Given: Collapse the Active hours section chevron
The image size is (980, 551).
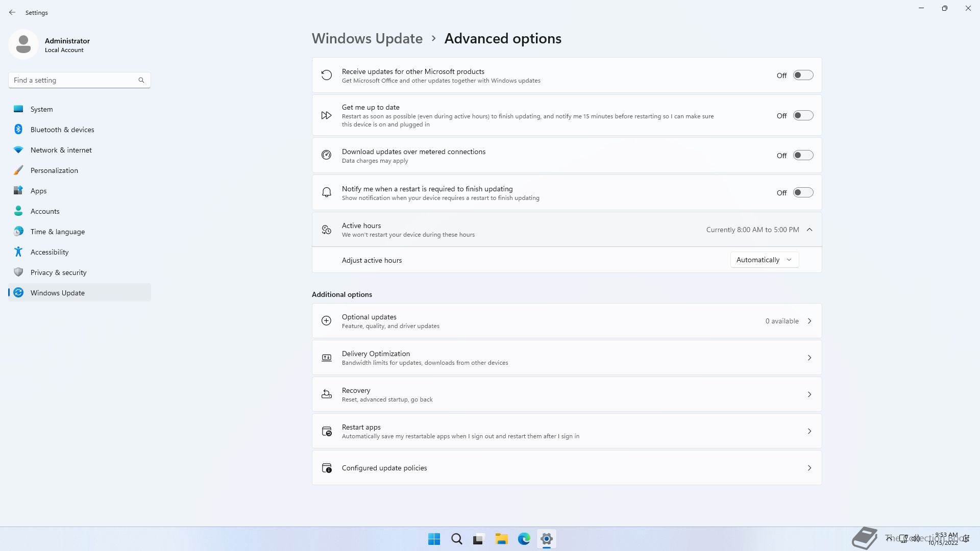Looking at the screenshot, I should pos(810,230).
